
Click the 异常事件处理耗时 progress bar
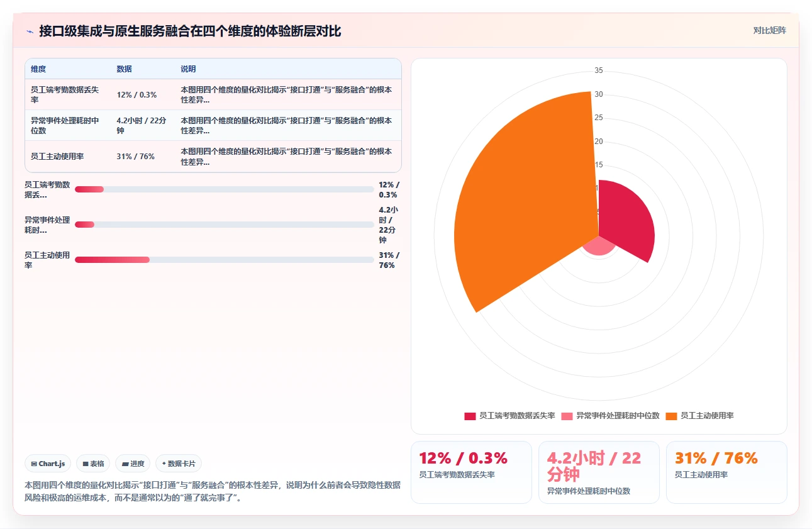[224, 225]
